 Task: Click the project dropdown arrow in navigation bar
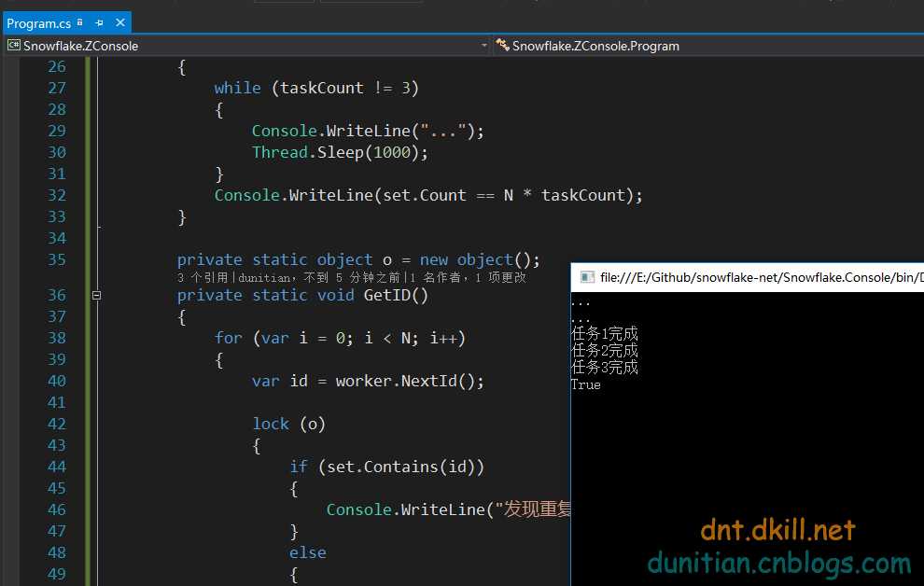[483, 46]
